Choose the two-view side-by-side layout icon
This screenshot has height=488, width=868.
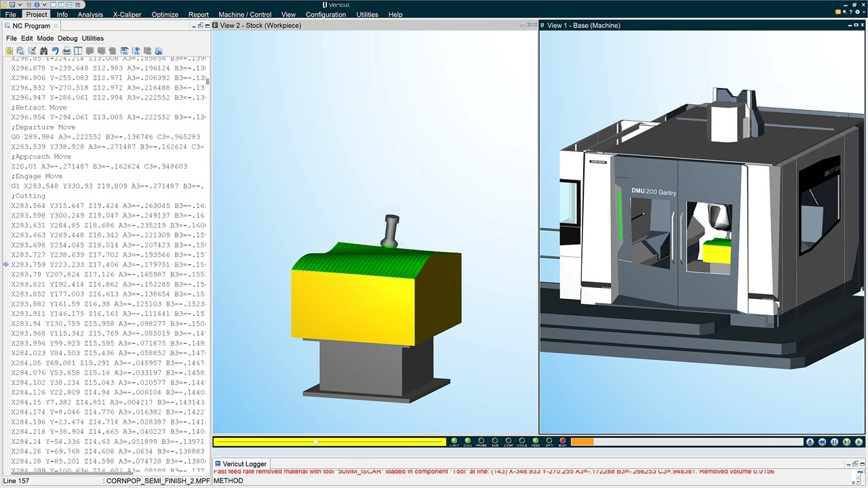pos(61,5)
